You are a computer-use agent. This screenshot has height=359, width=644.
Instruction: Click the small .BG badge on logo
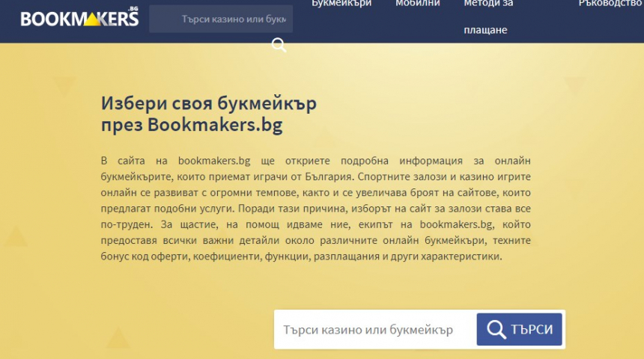(x=133, y=9)
